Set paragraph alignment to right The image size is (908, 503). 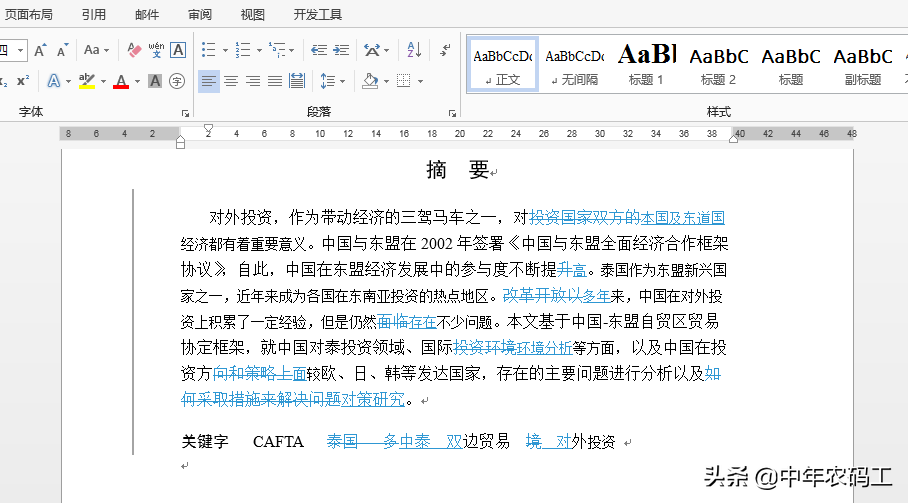tap(253, 81)
